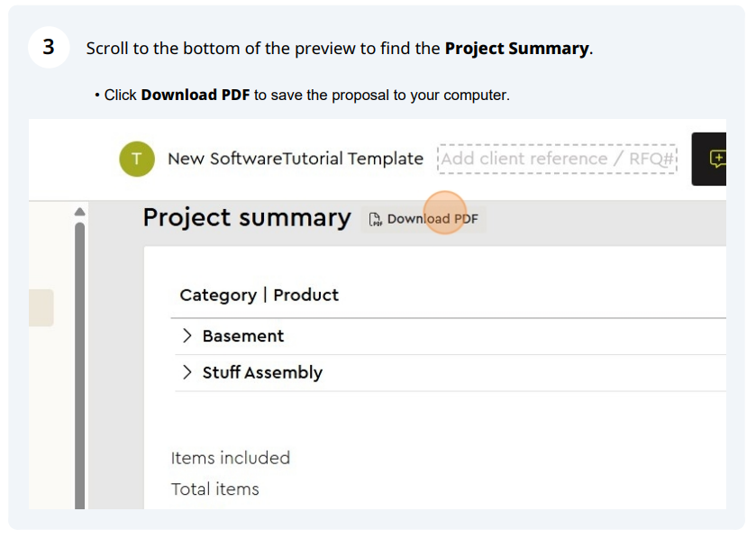Screen dimensions: 756x539
Task: Open the yellow add-comment chat icon
Action: pyautogui.click(x=717, y=159)
